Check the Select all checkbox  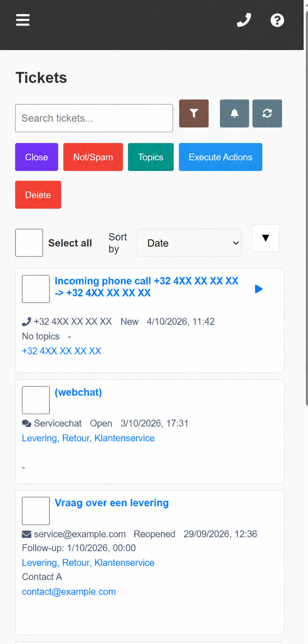tap(29, 243)
